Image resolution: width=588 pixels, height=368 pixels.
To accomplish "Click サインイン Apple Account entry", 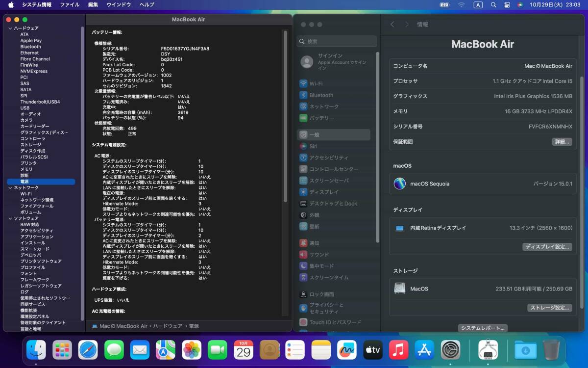I will pyautogui.click(x=334, y=62).
